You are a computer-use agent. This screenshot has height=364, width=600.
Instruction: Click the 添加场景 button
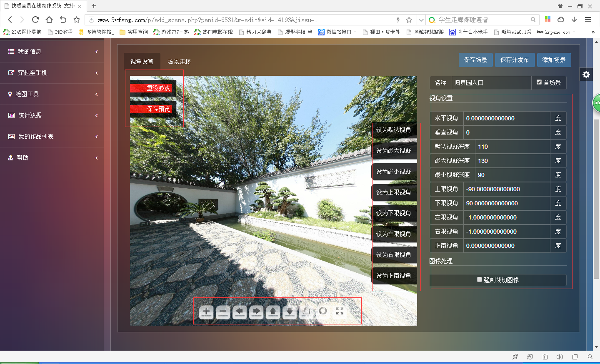[554, 60]
